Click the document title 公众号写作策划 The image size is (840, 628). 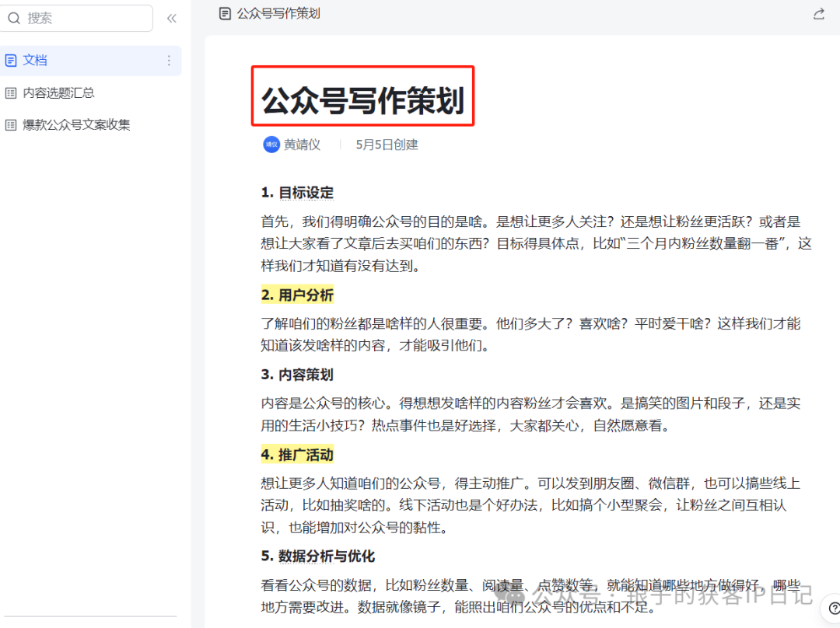click(363, 96)
